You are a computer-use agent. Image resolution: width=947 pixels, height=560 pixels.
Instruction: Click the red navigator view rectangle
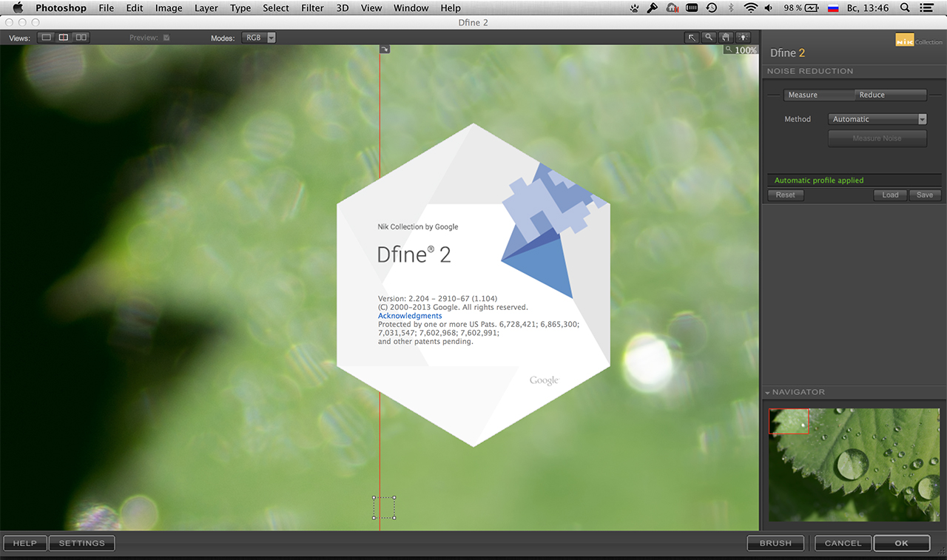coord(789,421)
